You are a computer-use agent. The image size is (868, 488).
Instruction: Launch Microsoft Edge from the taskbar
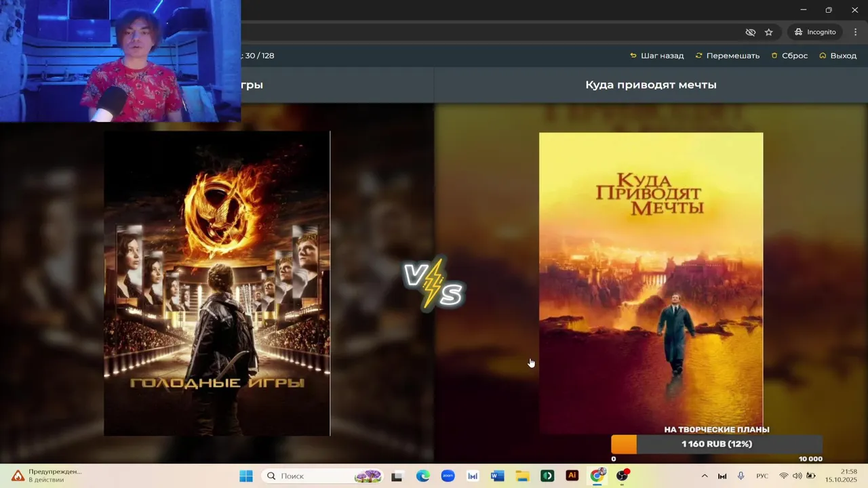click(x=423, y=476)
